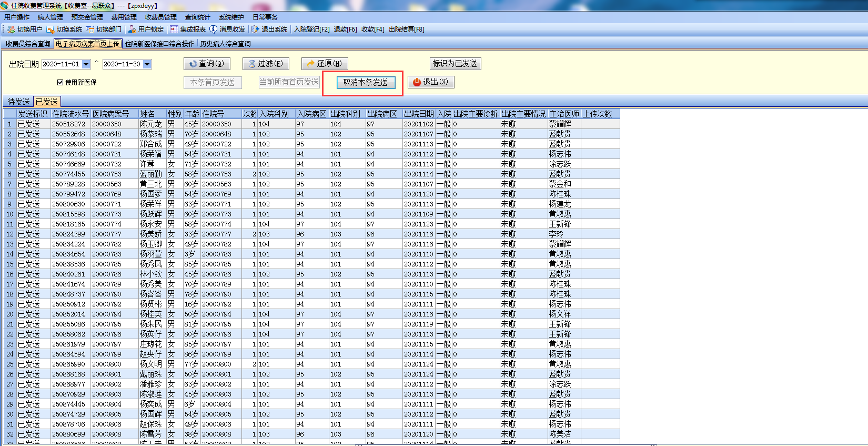Image resolution: width=868 pixels, height=446 pixels.
Task: Open 集成报表 integrated reports icon
Action: pyautogui.click(x=174, y=29)
